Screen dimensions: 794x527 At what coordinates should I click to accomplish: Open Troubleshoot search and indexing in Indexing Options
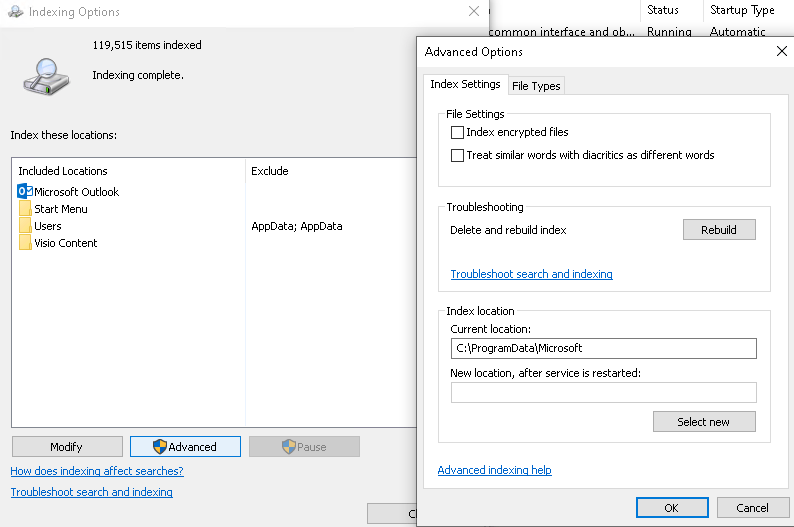(x=92, y=492)
